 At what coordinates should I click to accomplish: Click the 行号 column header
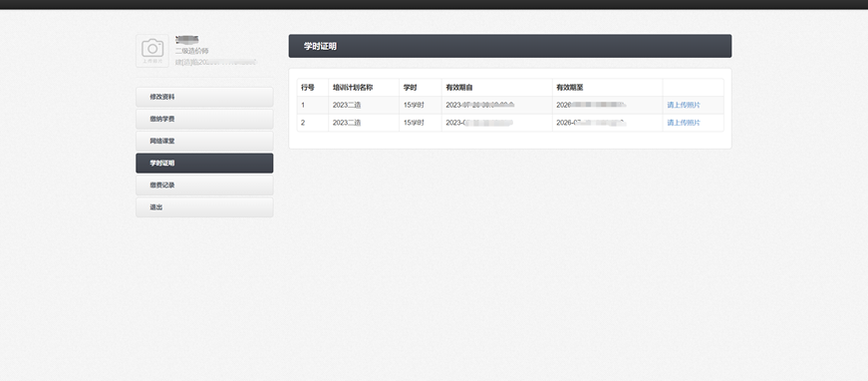tap(308, 88)
